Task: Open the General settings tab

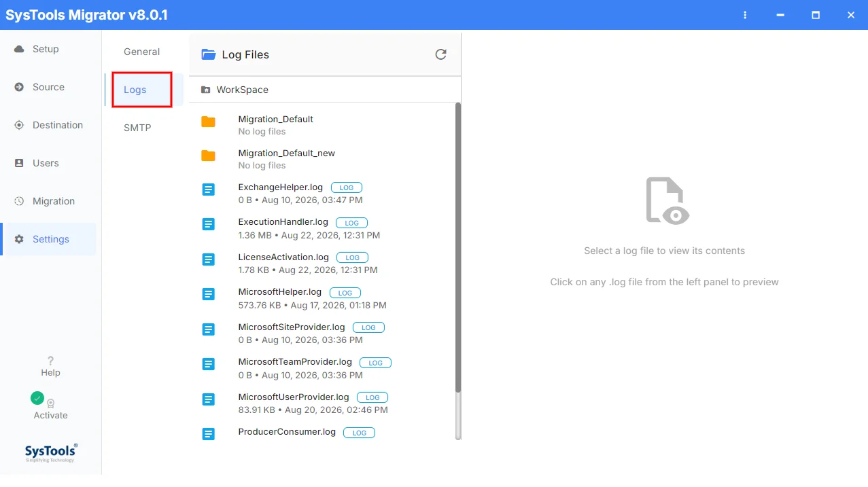Action: click(141, 52)
